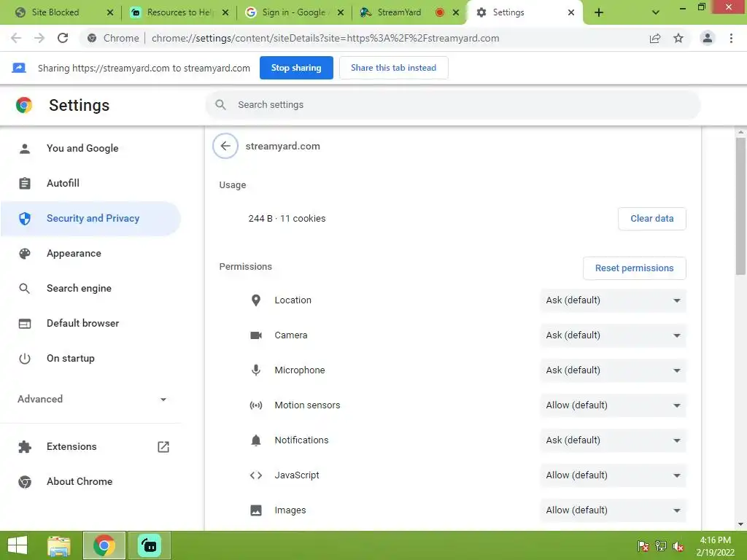Switch to the StreamYard tab

pyautogui.click(x=400, y=12)
